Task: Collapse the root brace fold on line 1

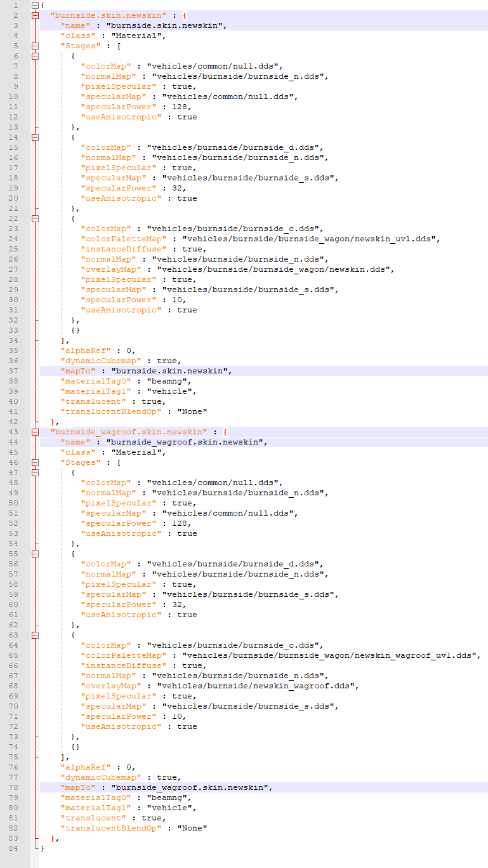Action: point(35,5)
